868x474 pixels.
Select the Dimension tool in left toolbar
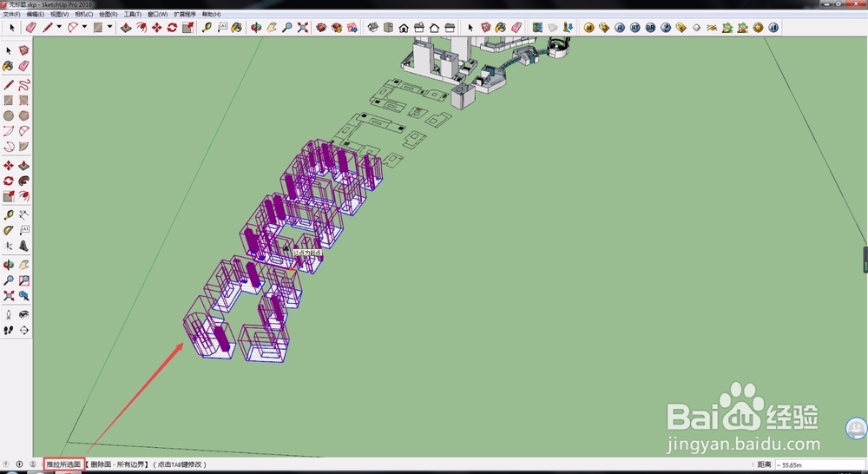[x=23, y=214]
